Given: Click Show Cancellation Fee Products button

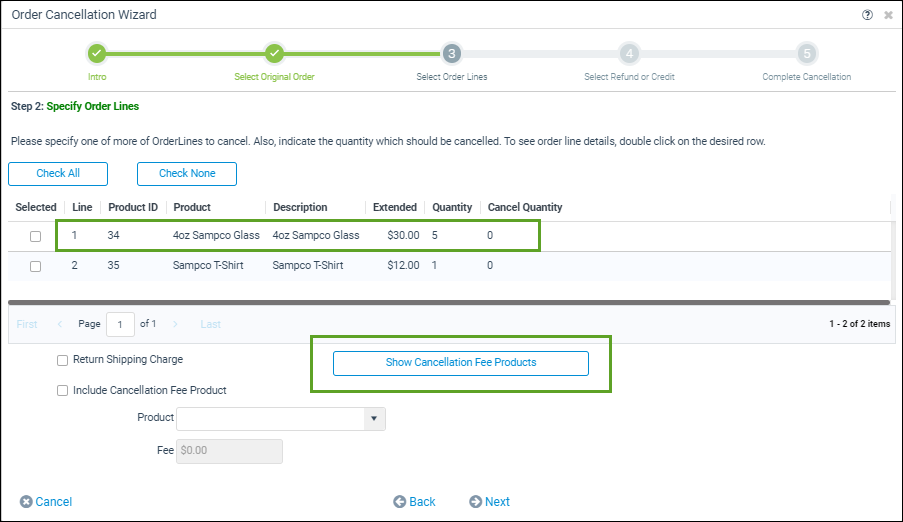Looking at the screenshot, I should (461, 363).
